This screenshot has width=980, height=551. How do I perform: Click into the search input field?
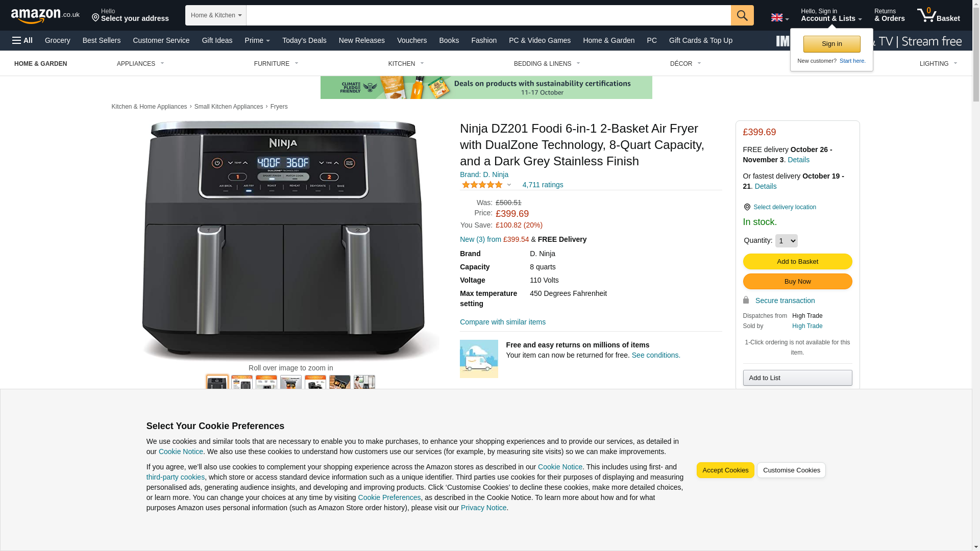[488, 15]
